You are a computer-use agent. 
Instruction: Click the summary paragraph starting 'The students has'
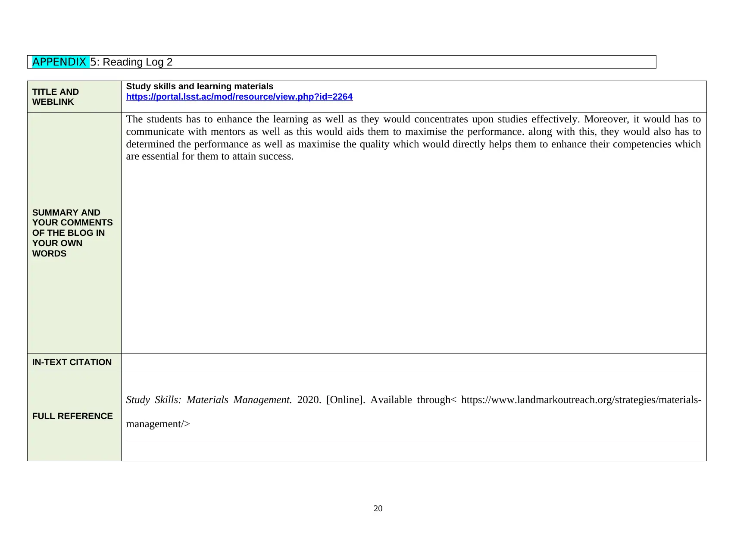413,138
